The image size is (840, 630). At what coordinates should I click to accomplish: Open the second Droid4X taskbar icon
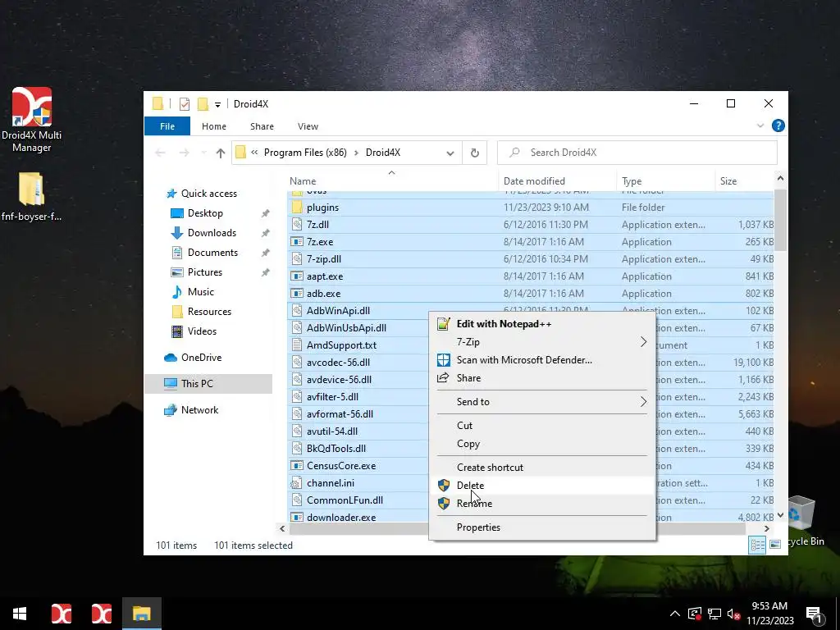pos(101,614)
